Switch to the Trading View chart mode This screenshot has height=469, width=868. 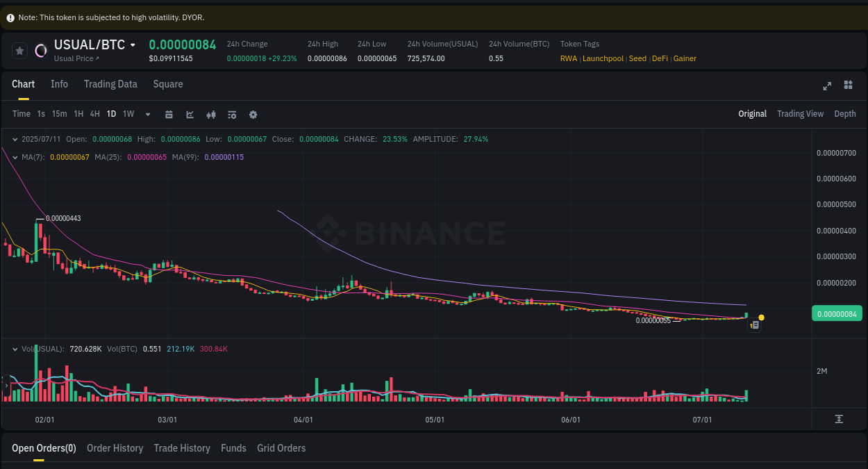tap(800, 114)
